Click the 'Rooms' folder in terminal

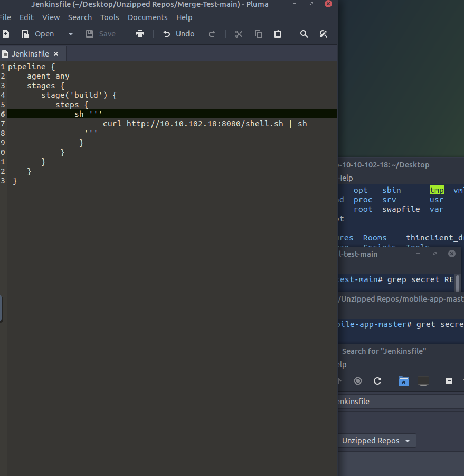[375, 238]
